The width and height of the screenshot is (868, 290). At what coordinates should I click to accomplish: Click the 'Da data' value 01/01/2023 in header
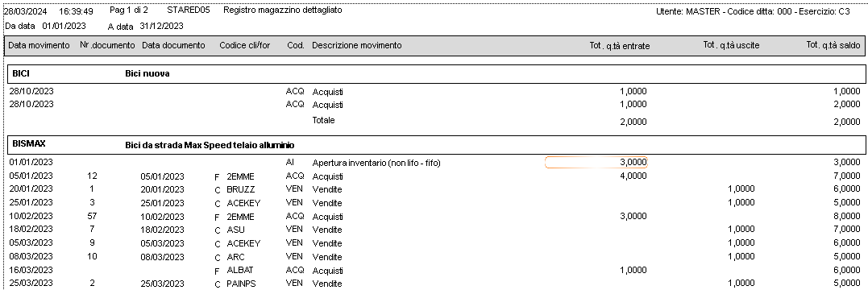click(x=64, y=26)
